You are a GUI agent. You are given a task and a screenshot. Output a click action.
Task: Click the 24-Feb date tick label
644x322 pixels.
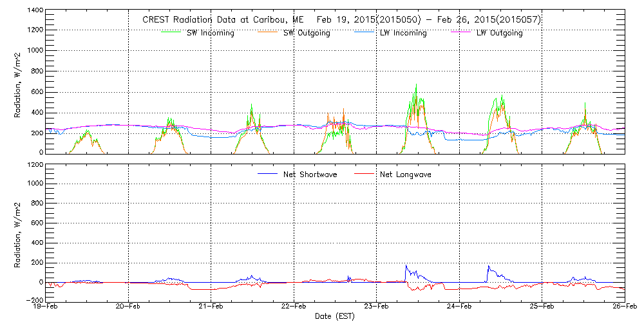(x=459, y=307)
